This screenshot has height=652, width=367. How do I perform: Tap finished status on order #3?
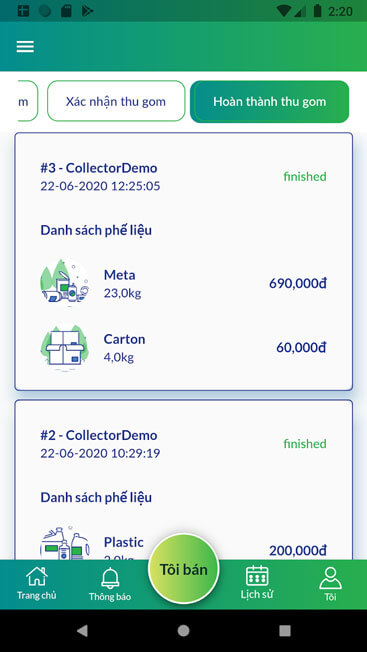[305, 177]
